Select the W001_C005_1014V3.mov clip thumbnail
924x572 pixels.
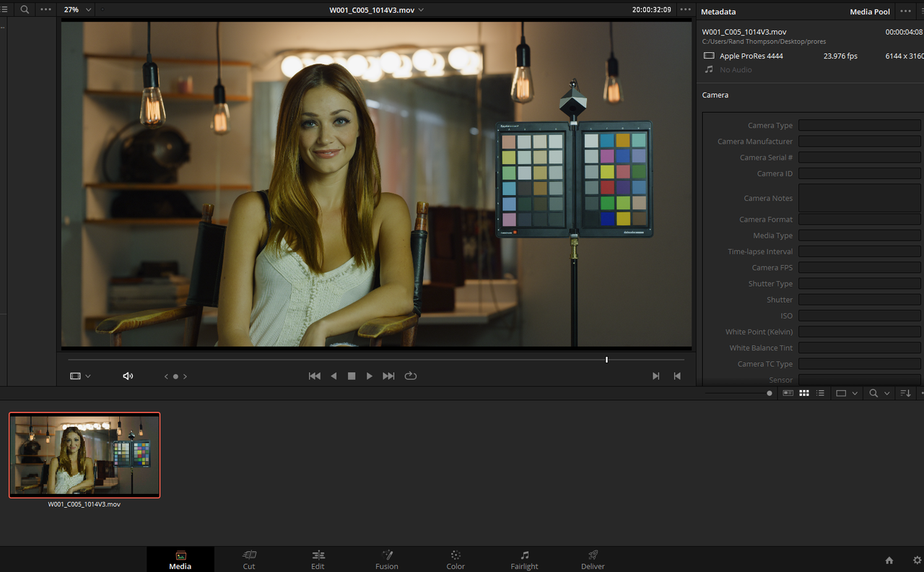point(84,455)
